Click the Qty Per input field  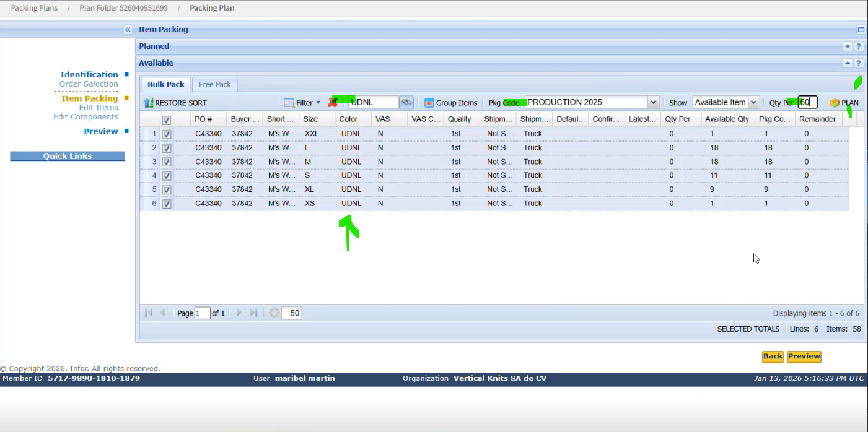807,102
